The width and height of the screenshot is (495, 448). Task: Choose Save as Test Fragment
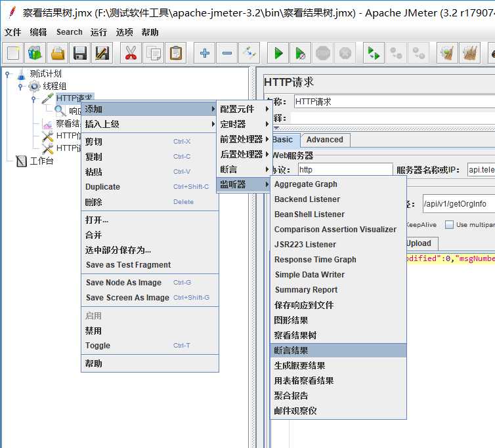(x=150, y=265)
